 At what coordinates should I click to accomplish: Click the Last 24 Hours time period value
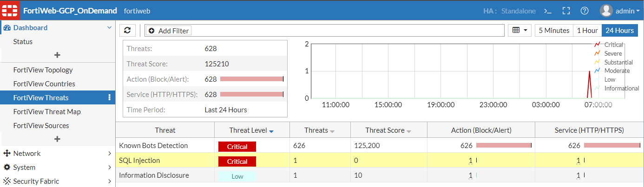coord(226,110)
